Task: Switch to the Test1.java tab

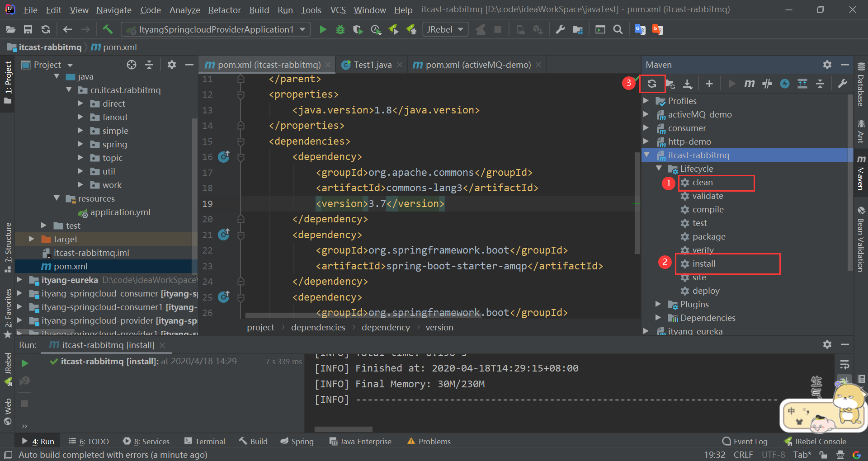Action: coord(372,65)
